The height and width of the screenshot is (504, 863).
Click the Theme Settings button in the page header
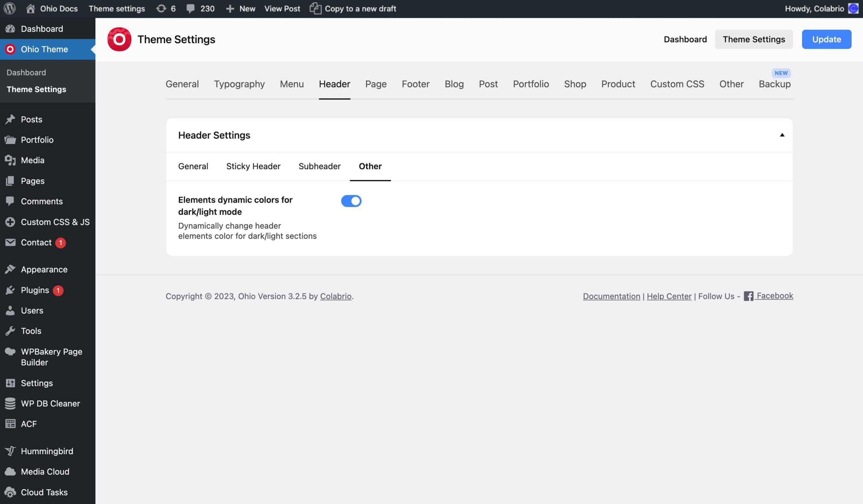tap(754, 39)
